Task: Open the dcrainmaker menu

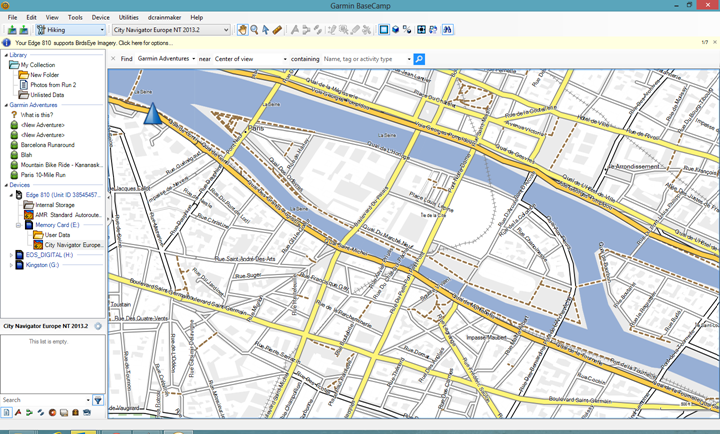Action: (164, 17)
